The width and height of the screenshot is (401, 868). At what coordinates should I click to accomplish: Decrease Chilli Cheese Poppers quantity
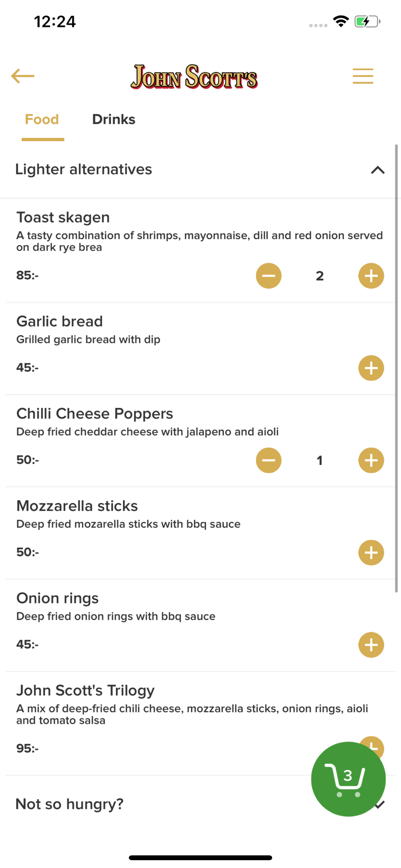tap(269, 460)
